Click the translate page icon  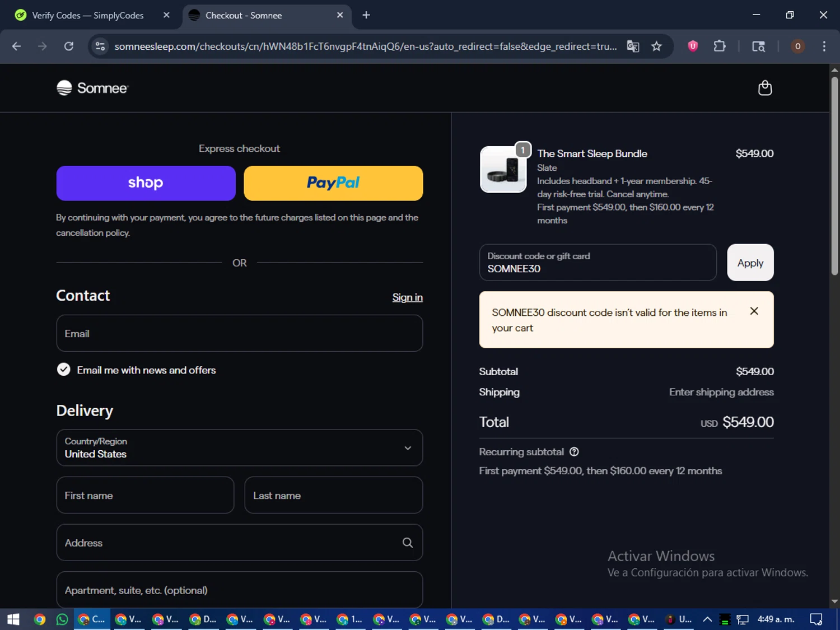click(633, 46)
